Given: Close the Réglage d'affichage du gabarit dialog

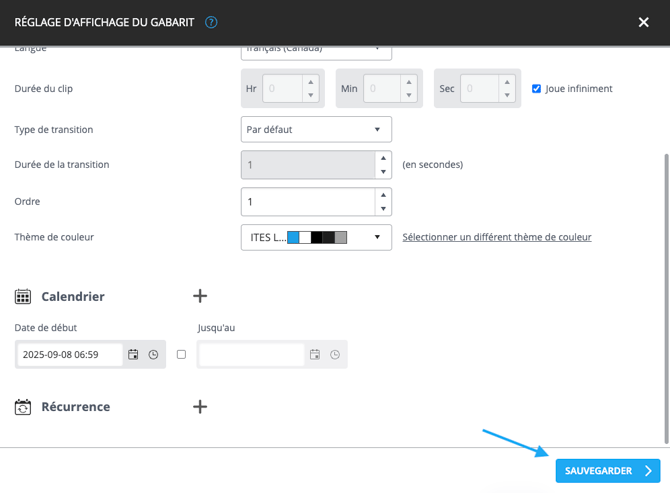Looking at the screenshot, I should click(x=644, y=22).
